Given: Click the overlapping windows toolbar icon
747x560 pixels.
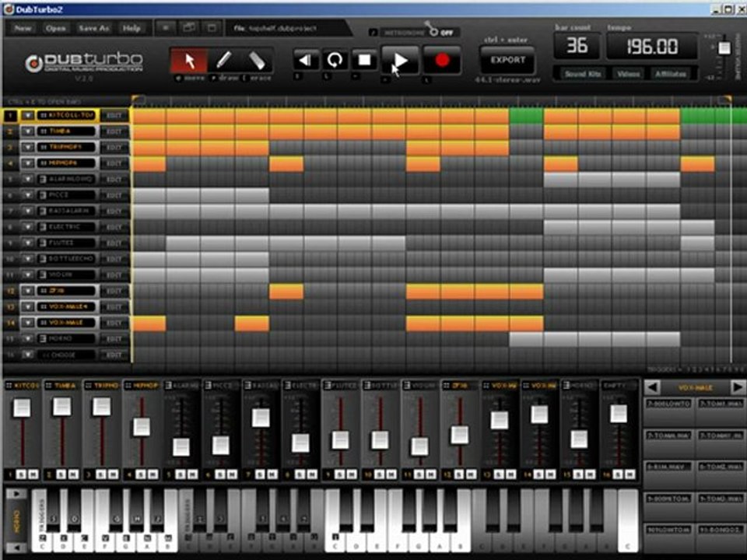Looking at the screenshot, I should [x=188, y=28].
